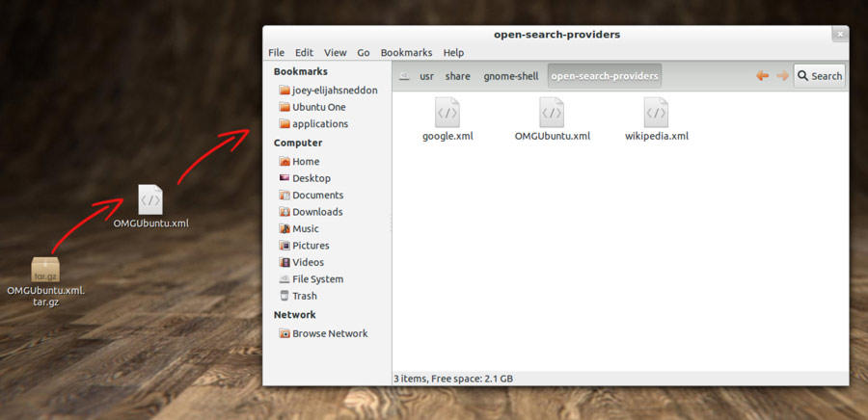This screenshot has width=868, height=420.
Task: Open the File menu
Action: (276, 53)
